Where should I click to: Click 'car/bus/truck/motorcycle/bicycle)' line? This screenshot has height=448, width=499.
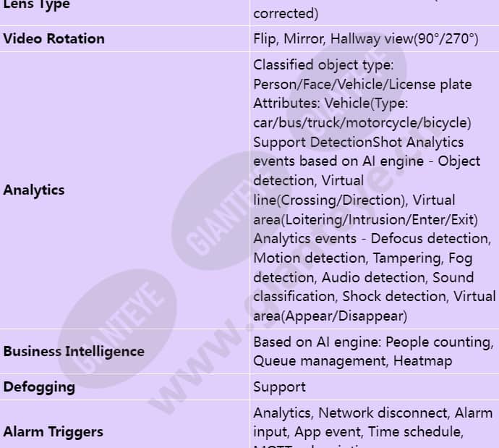tap(362, 123)
